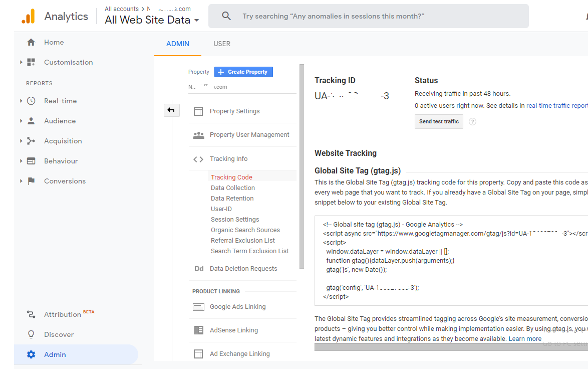The width and height of the screenshot is (588, 369).
Task: Open the All Web Site Data dropdown
Action: 196,21
